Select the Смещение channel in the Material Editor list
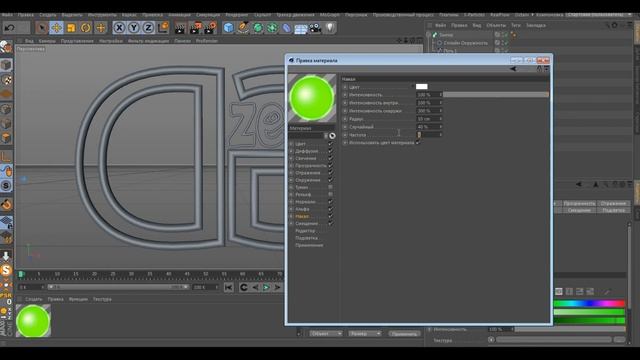Image resolution: width=640 pixels, height=360 pixels. 307,224
